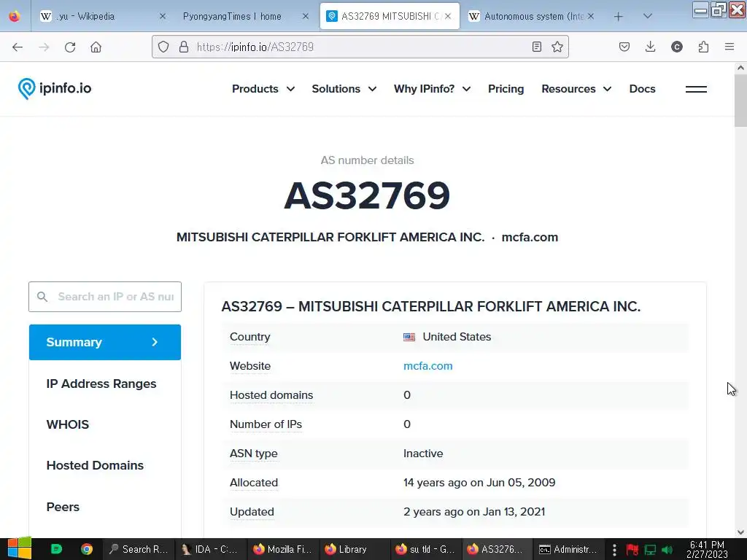Save page to Pocket
Screen dimensions: 747x560
tap(624, 47)
